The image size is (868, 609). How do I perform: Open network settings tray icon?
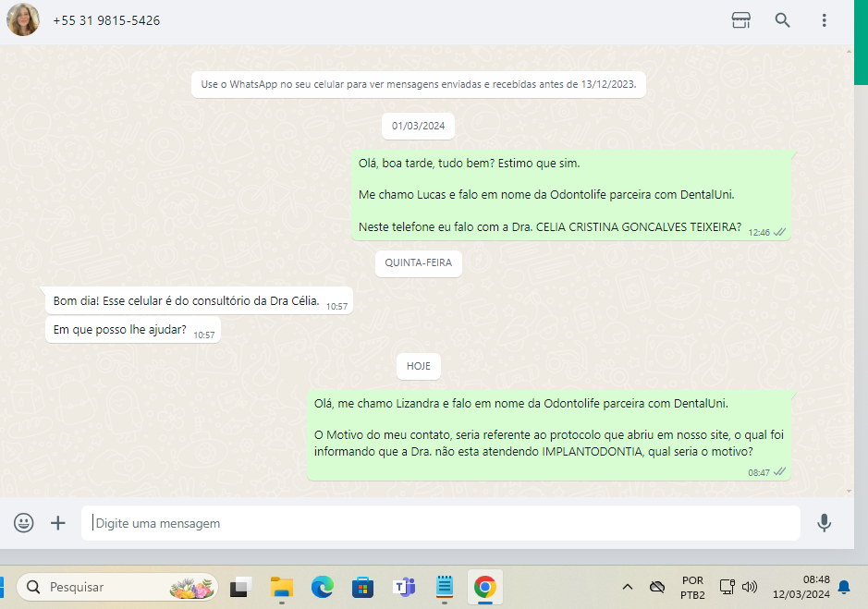(727, 587)
